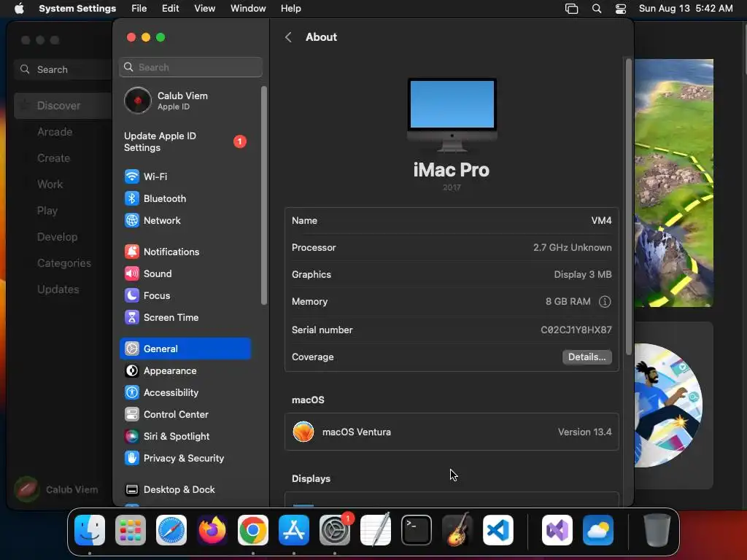Launch Google Chrome from the Dock
The height and width of the screenshot is (560, 747).
point(253,530)
